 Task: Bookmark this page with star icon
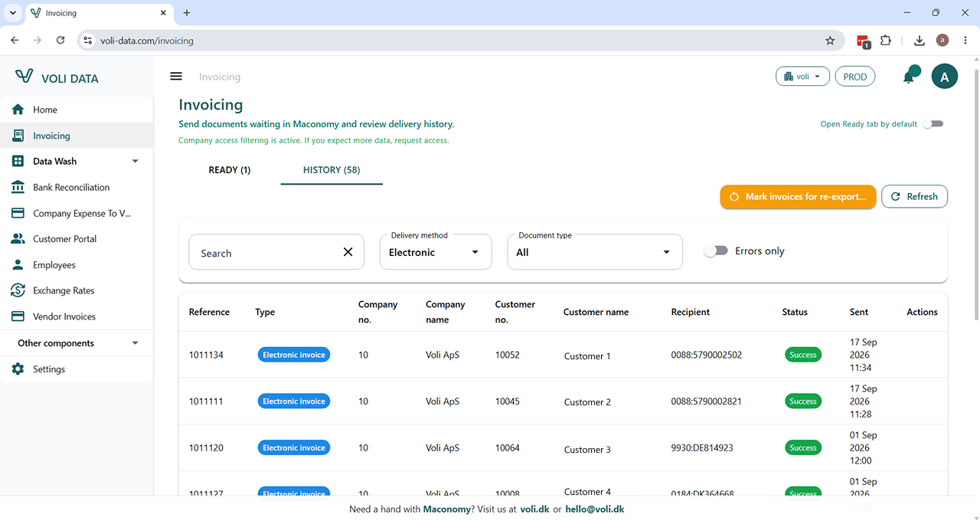click(830, 41)
